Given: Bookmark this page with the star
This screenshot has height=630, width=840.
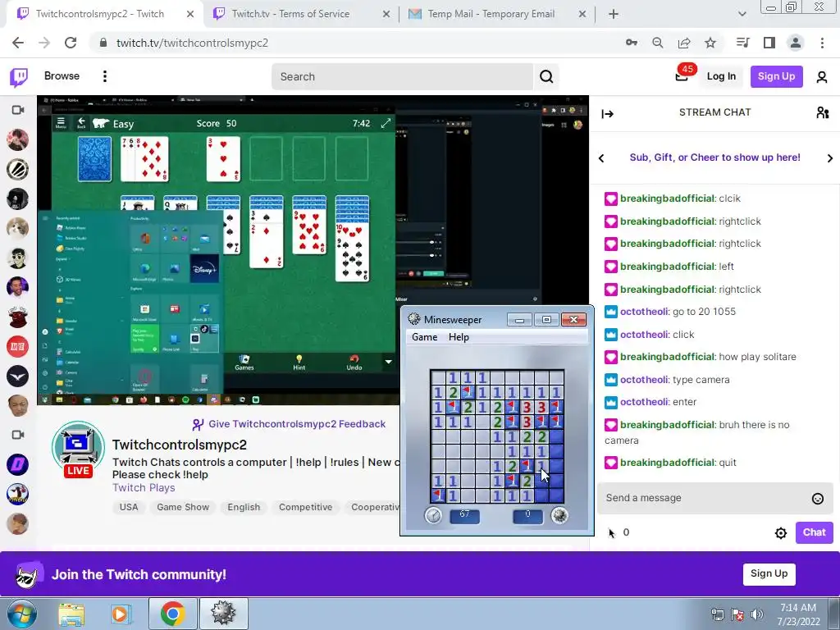Looking at the screenshot, I should tap(710, 43).
